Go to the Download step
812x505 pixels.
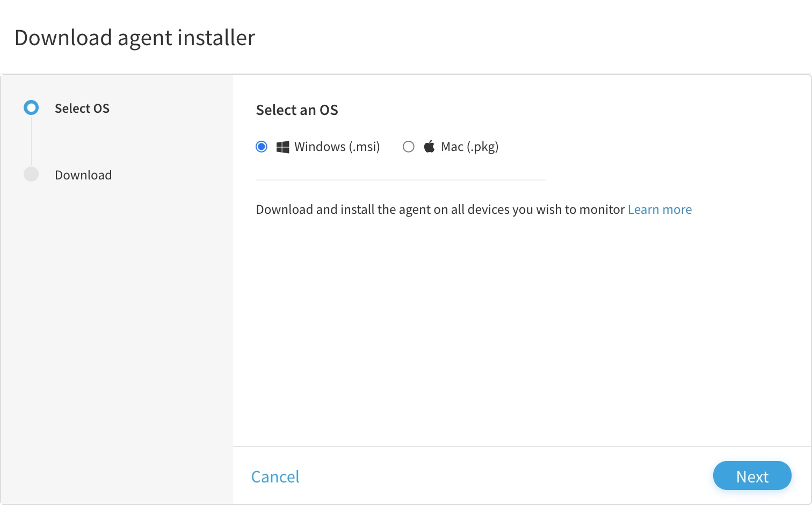(83, 175)
